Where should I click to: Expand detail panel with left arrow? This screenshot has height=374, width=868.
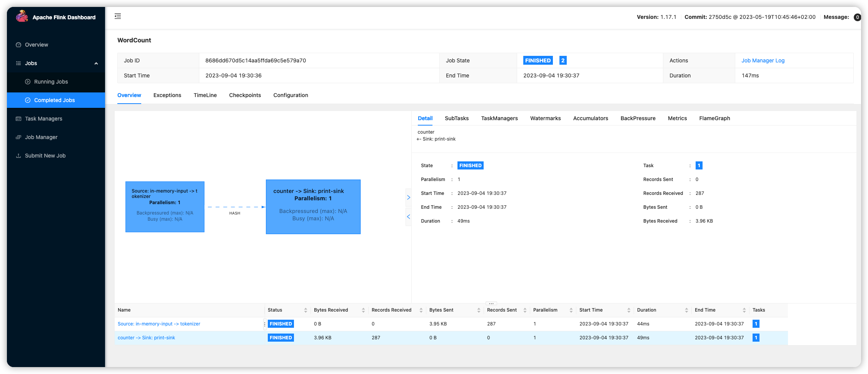coord(408,217)
